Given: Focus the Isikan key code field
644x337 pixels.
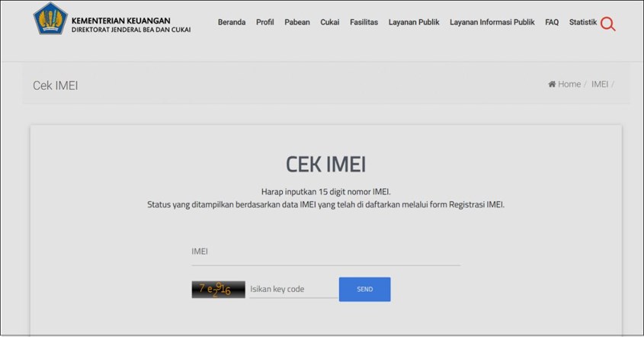Looking at the screenshot, I should tap(293, 289).
